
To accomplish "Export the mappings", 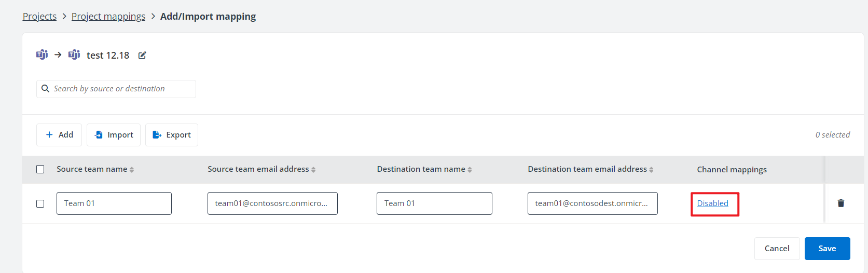I will pos(172,135).
